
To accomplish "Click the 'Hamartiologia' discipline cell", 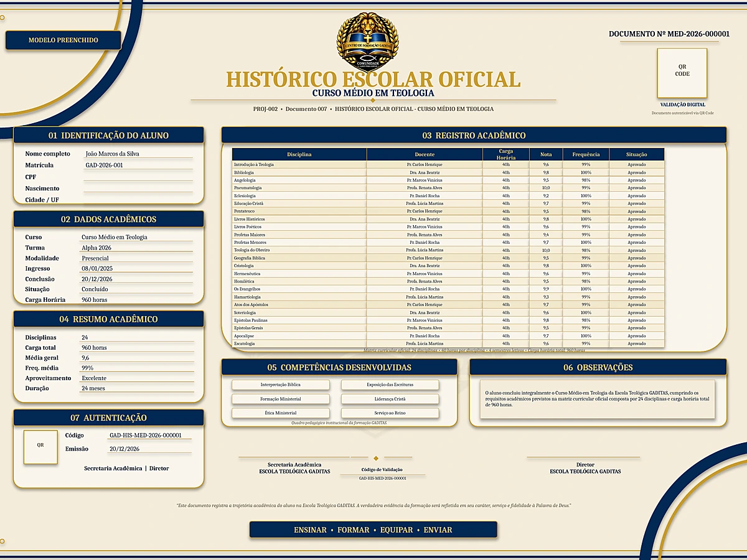I will tap(299, 297).
